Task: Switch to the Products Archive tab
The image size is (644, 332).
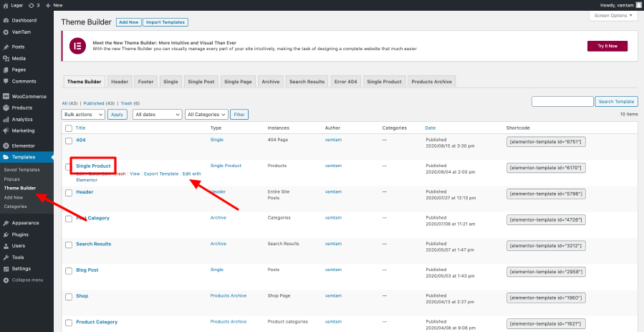Action: pyautogui.click(x=432, y=82)
